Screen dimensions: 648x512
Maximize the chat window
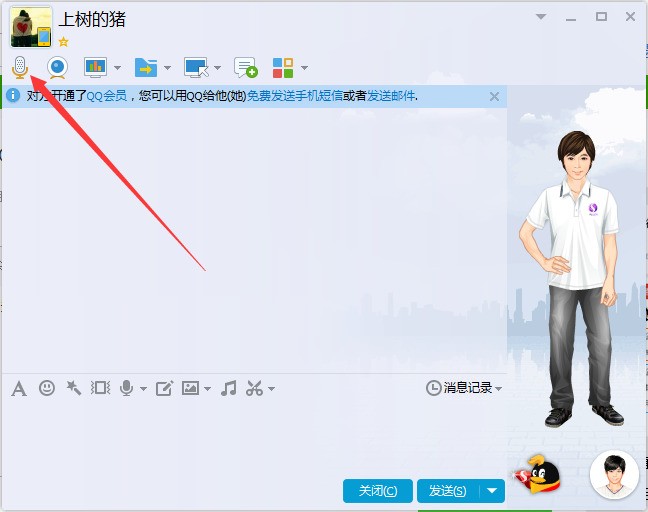coord(601,17)
